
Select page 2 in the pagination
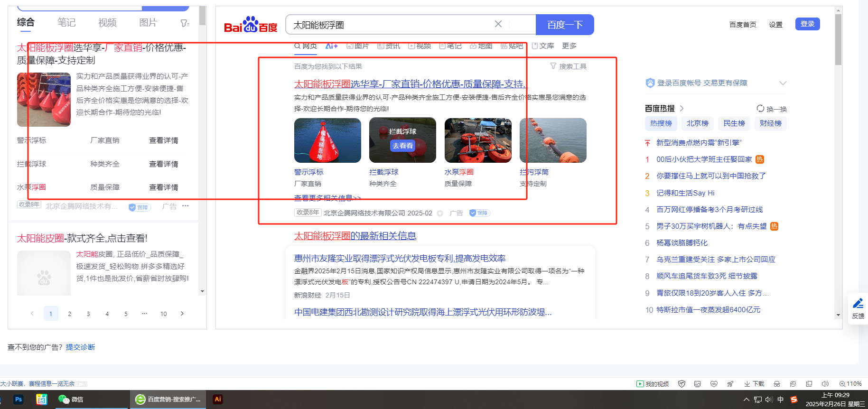(70, 314)
